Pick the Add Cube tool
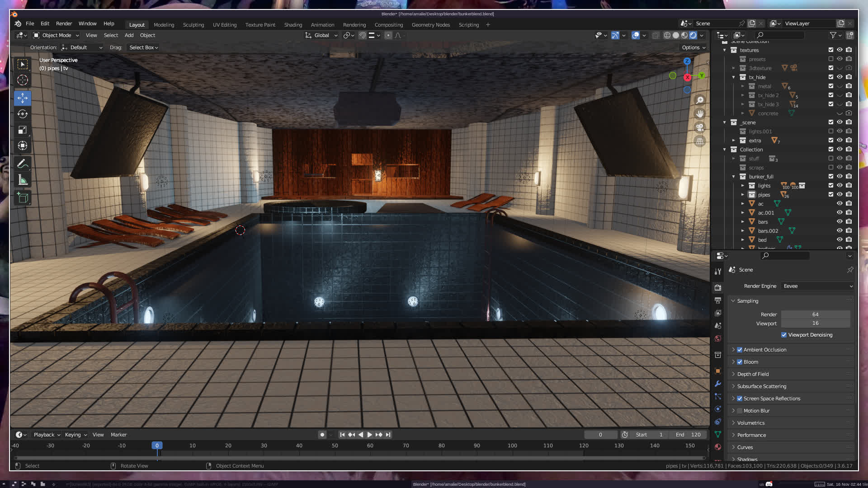 tap(23, 197)
